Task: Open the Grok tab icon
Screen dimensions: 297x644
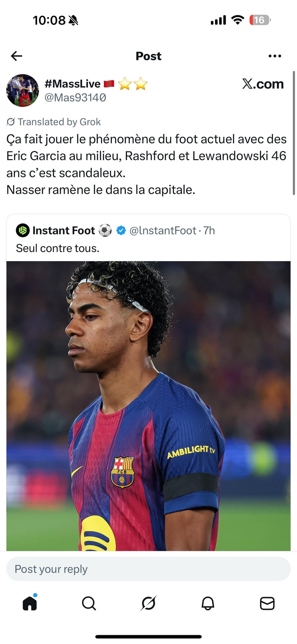Action: 148,604
